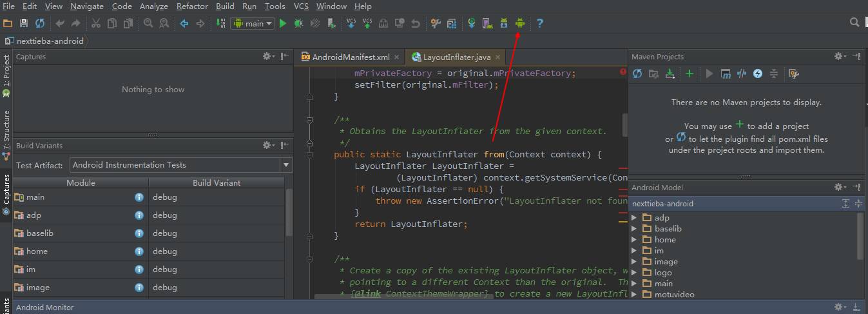
Task: Navigate Forward with right arrow icon
Action: tap(200, 23)
